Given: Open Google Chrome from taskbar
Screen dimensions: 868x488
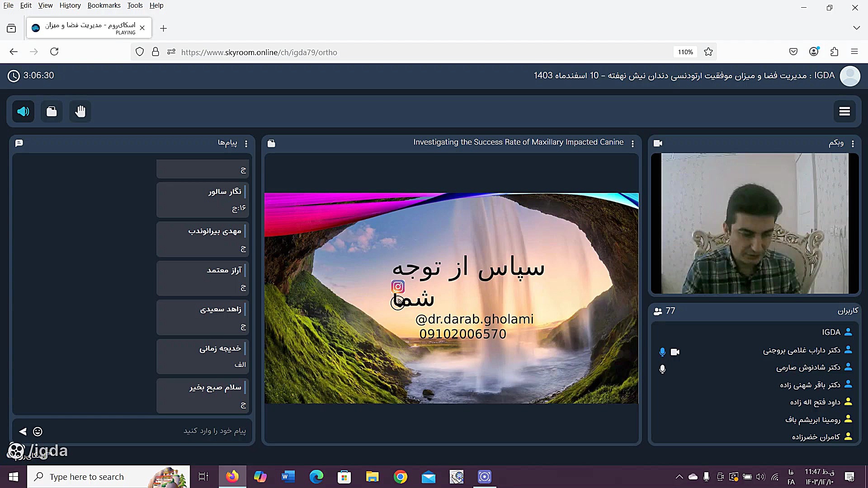Looking at the screenshot, I should click(400, 477).
